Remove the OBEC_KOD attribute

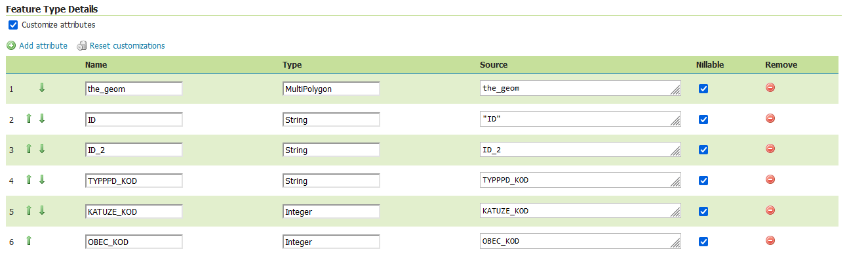[770, 241]
